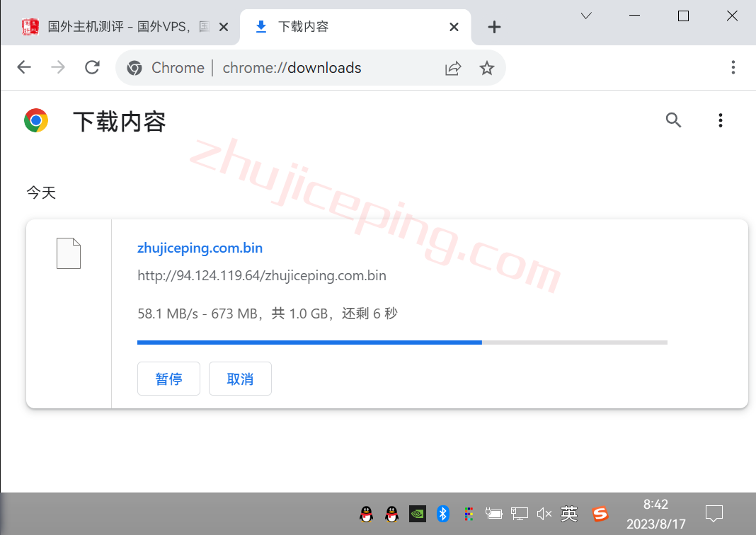756x535 pixels.
Task: Open Bluetooth tray icon
Action: click(x=442, y=514)
